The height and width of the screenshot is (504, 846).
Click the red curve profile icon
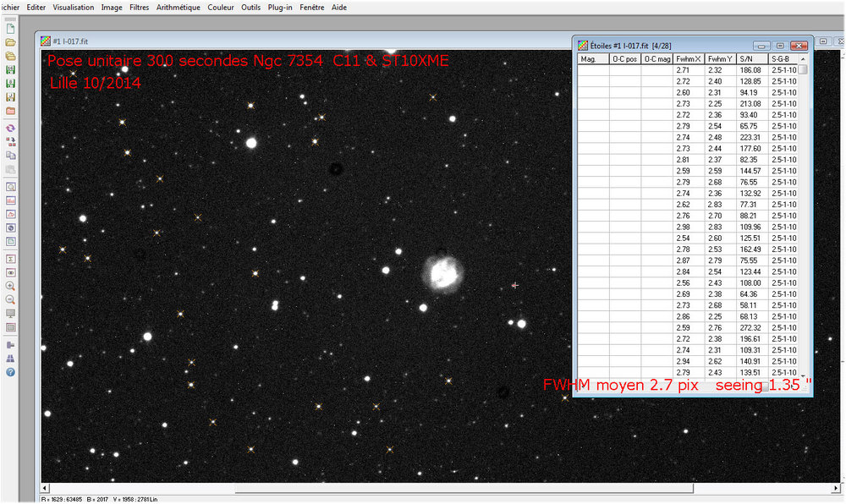click(x=10, y=214)
